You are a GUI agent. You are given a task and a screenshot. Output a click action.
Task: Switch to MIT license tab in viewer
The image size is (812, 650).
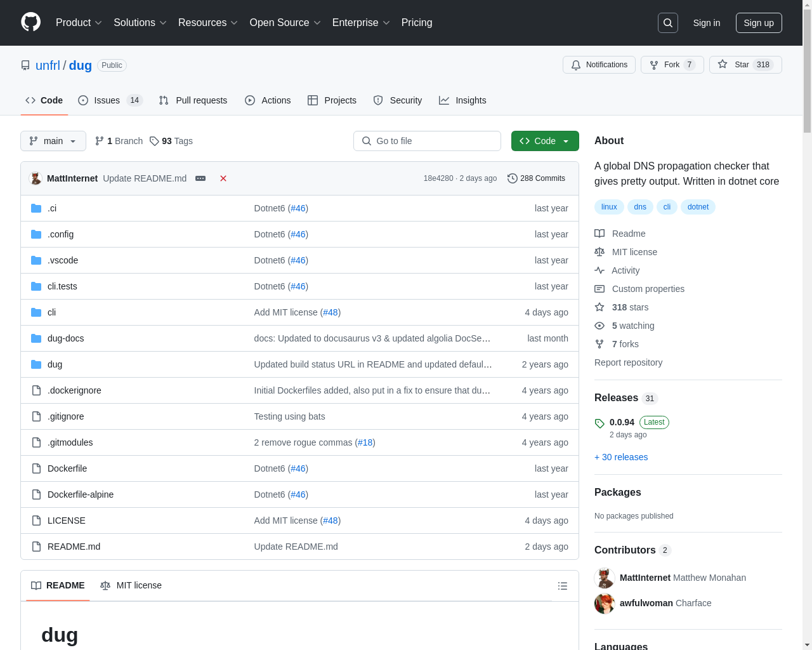pos(131,585)
